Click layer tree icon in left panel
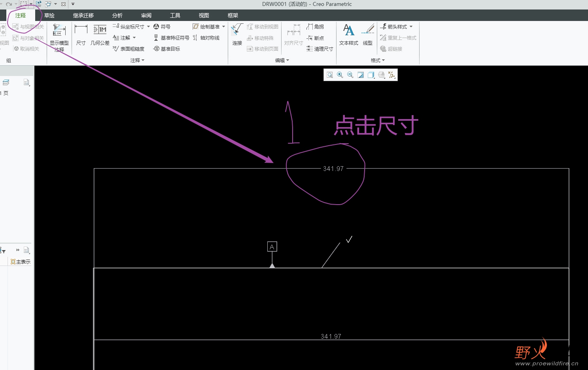Screen dimensions: 588x370 click(6, 82)
